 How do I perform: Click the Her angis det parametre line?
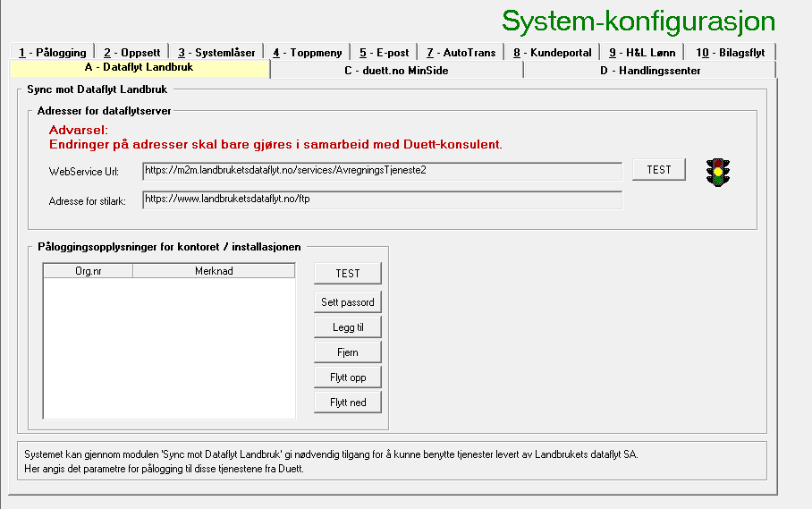(164, 469)
